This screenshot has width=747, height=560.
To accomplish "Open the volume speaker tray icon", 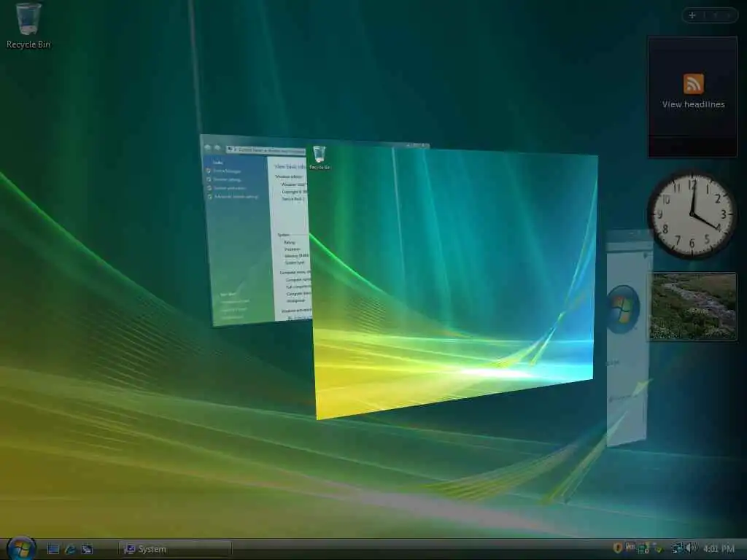I will coord(690,548).
